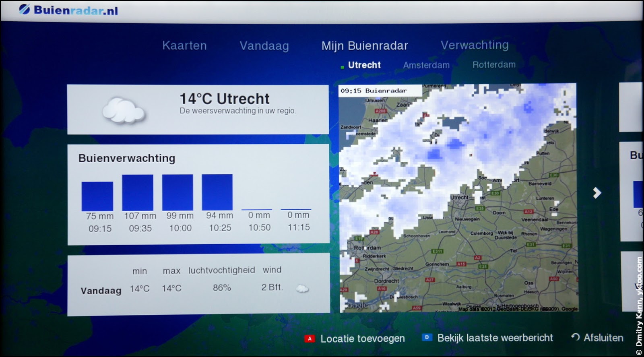Viewport: 644px width, 357px height.
Task: Select the 10:00 rain bar
Action: pyautogui.click(x=178, y=192)
